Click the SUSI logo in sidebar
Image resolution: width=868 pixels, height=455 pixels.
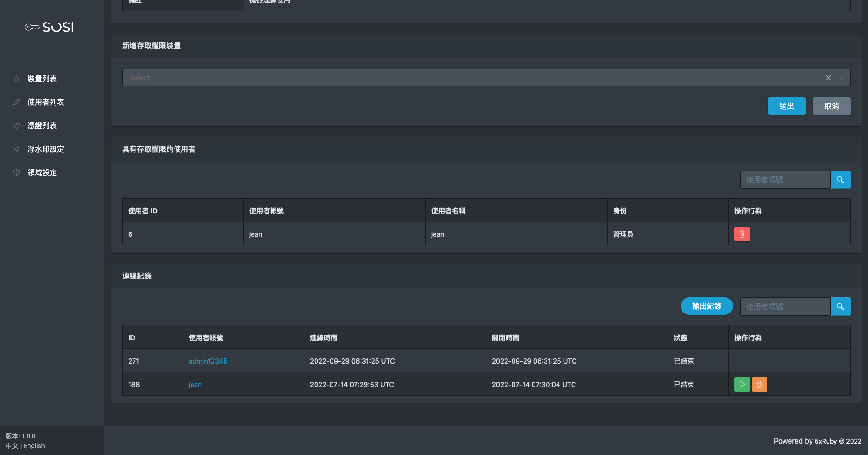point(50,28)
